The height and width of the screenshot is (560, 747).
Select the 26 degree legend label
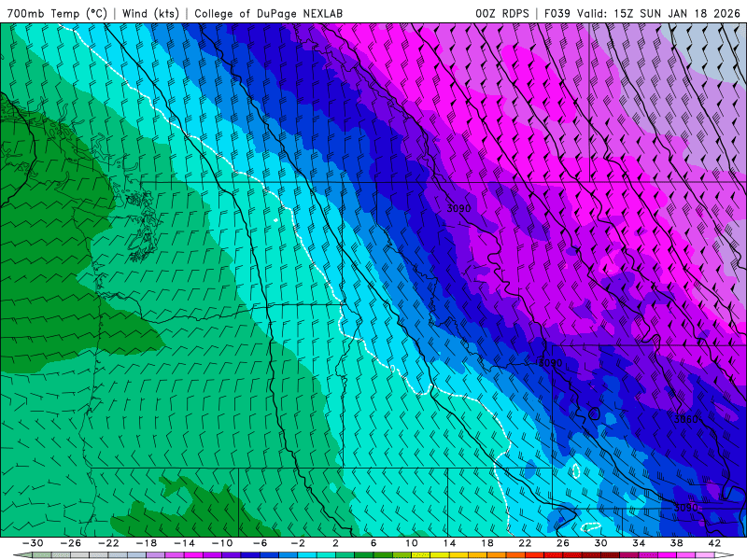pyautogui.click(x=563, y=543)
